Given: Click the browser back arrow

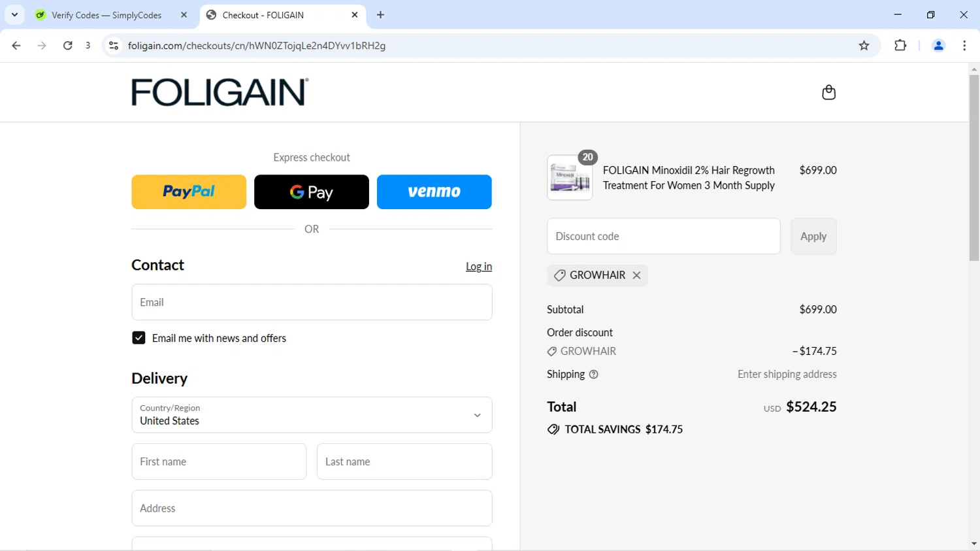Looking at the screenshot, I should click(16, 46).
